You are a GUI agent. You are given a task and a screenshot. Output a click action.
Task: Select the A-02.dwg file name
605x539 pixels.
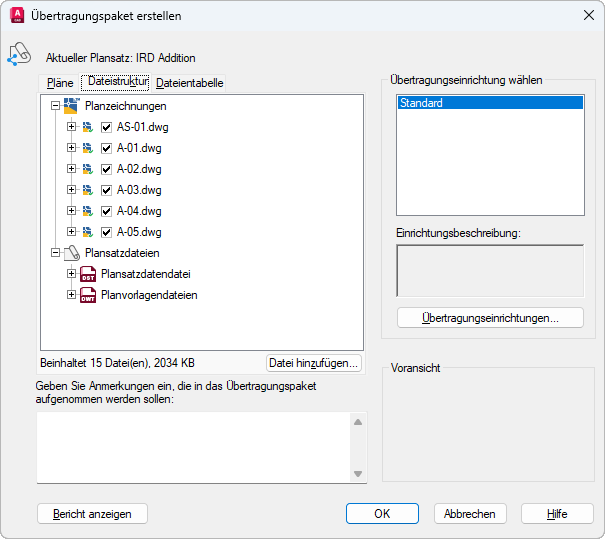139,169
